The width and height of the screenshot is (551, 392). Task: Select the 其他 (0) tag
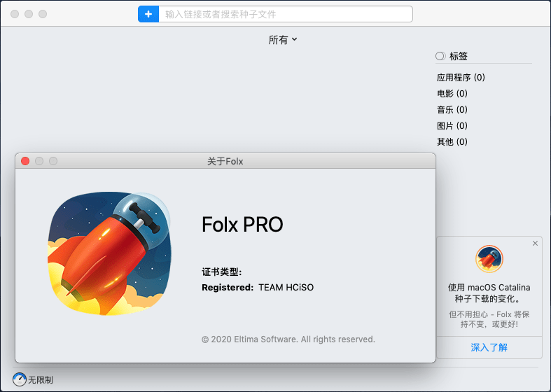point(452,142)
